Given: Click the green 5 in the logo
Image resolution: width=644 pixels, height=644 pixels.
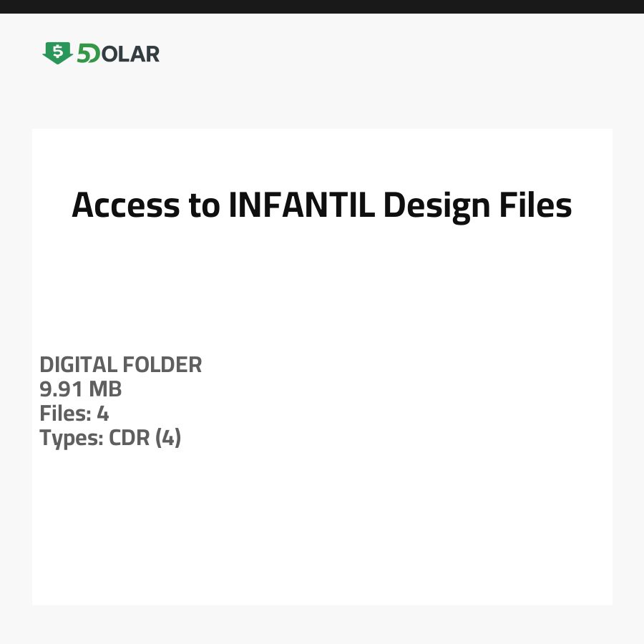Looking at the screenshot, I should [x=82, y=54].
